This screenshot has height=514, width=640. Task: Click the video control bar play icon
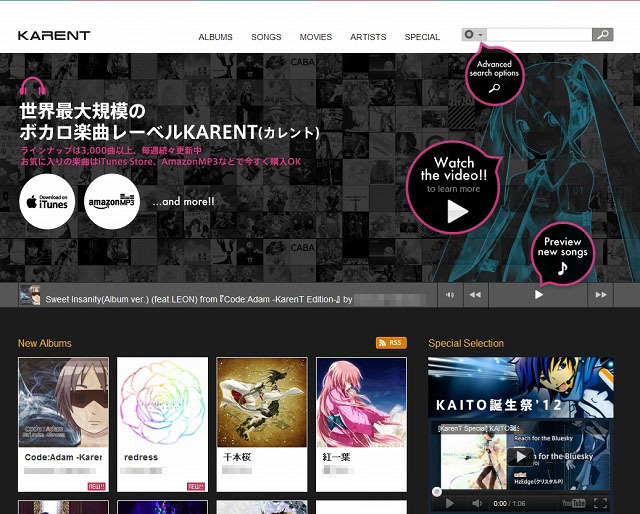pyautogui.click(x=450, y=503)
